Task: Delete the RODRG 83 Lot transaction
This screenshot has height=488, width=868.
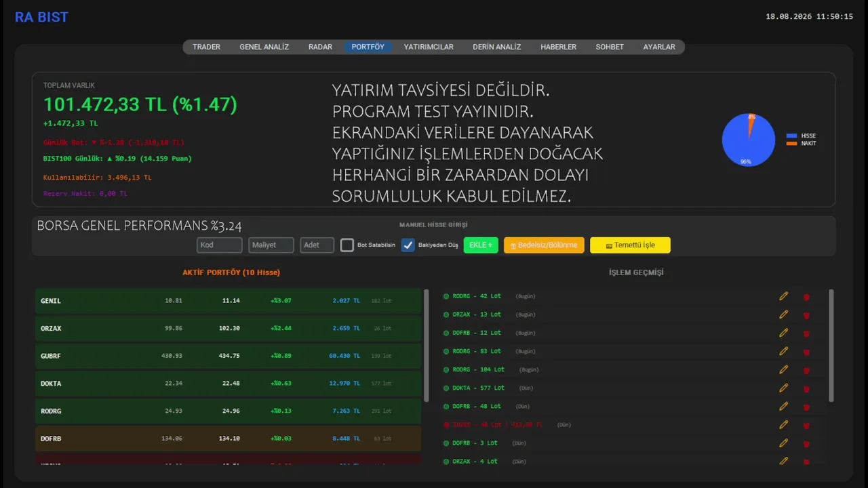Action: [x=806, y=352]
